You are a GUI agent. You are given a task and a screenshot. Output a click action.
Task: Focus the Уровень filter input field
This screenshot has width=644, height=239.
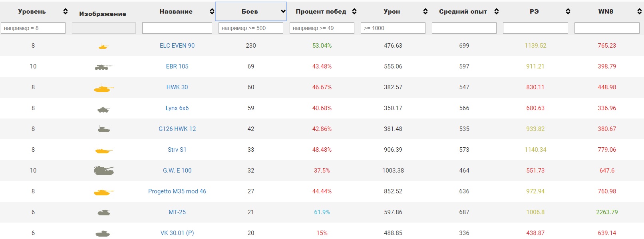point(33,28)
